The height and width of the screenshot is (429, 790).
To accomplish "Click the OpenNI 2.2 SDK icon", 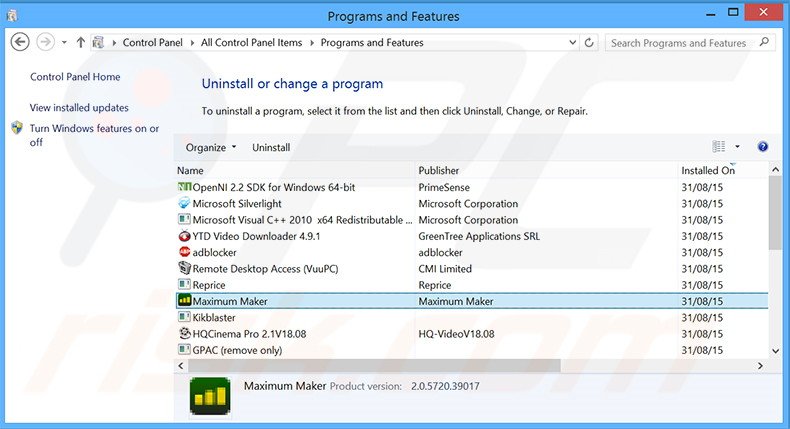I will 184,187.
